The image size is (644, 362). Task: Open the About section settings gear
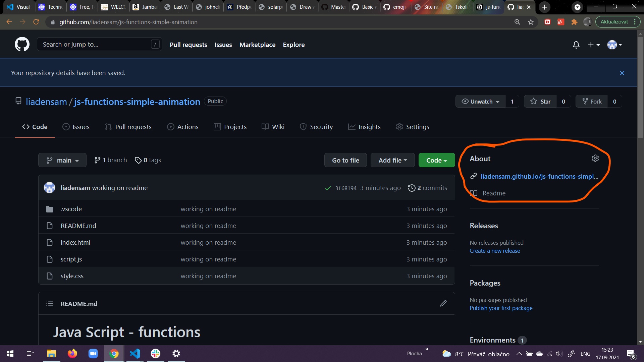pyautogui.click(x=595, y=158)
